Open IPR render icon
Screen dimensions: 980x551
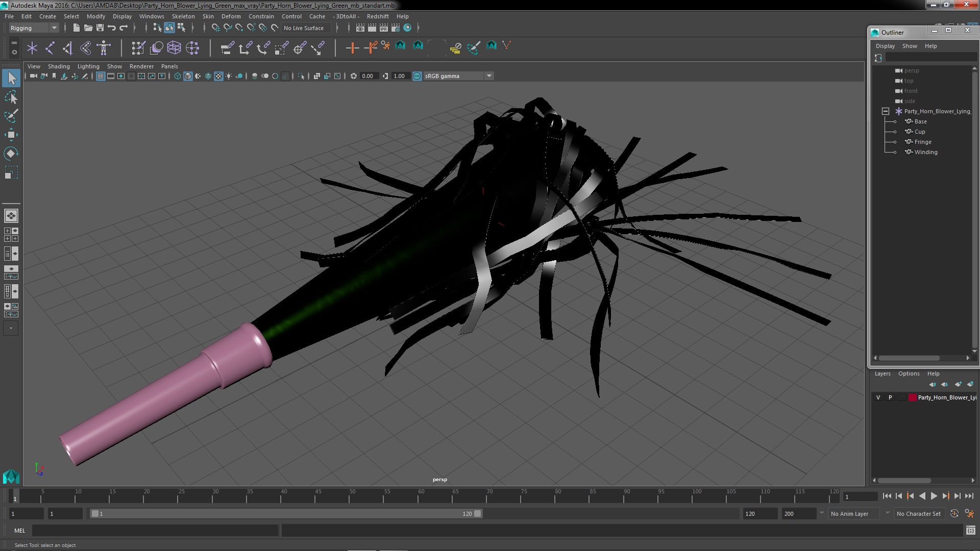click(384, 28)
